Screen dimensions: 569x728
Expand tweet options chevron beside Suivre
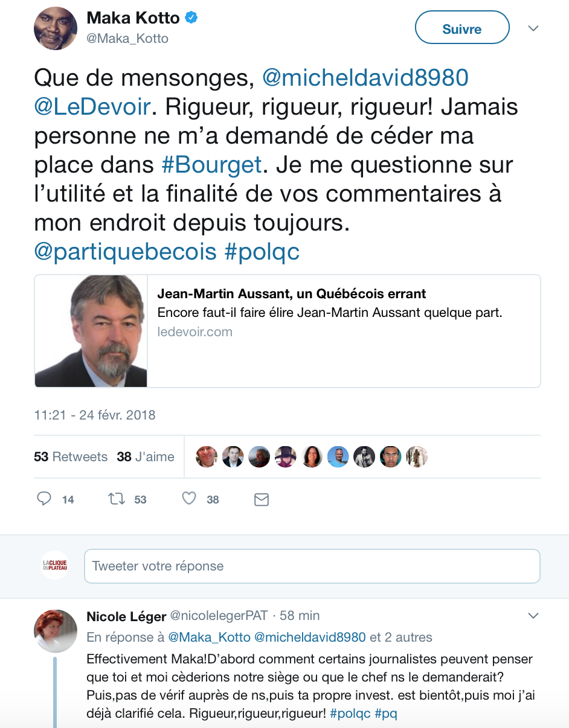pyautogui.click(x=533, y=28)
